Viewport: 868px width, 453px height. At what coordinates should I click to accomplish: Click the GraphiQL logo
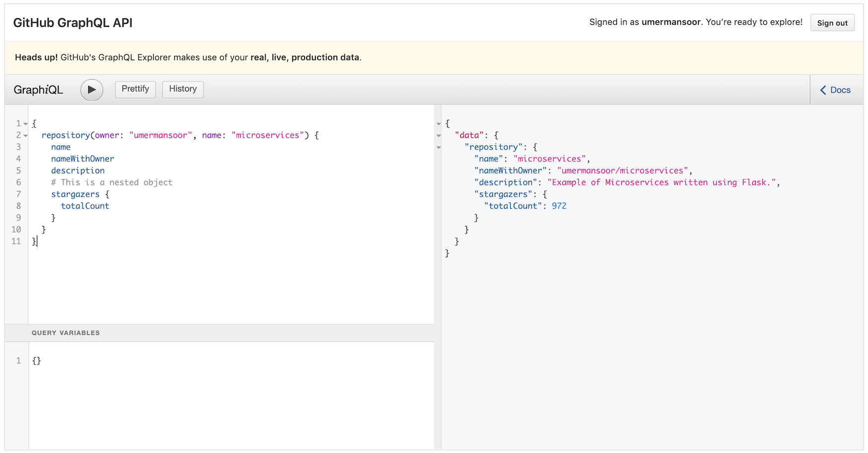coord(38,89)
